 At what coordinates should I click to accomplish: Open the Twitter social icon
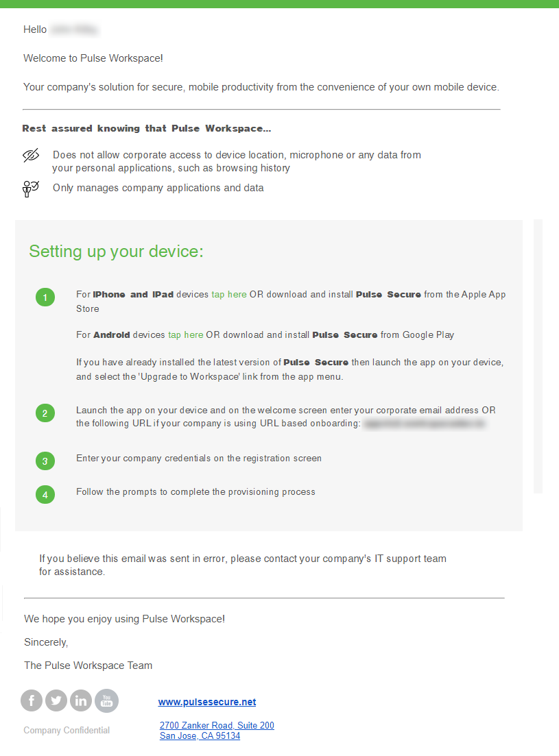56,700
